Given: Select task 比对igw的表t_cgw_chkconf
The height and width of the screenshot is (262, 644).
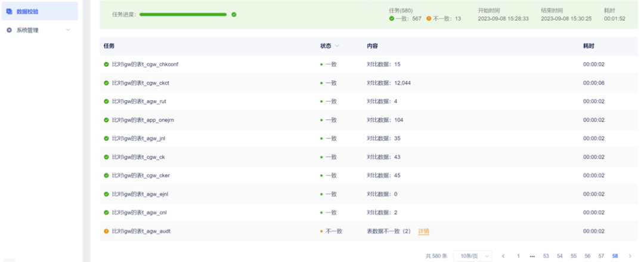Looking at the screenshot, I should pos(145,64).
